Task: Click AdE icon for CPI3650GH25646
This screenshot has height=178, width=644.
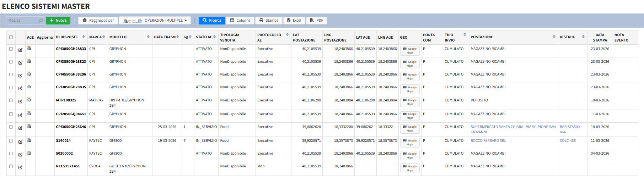Action: pyautogui.click(x=29, y=126)
